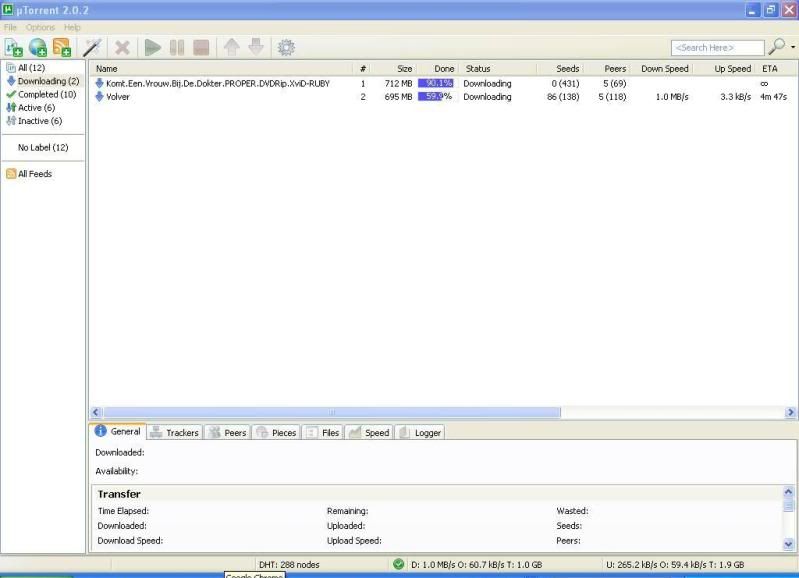Click horizontal scrollbar right arrow
This screenshot has width=799, height=578.
[x=790, y=412]
